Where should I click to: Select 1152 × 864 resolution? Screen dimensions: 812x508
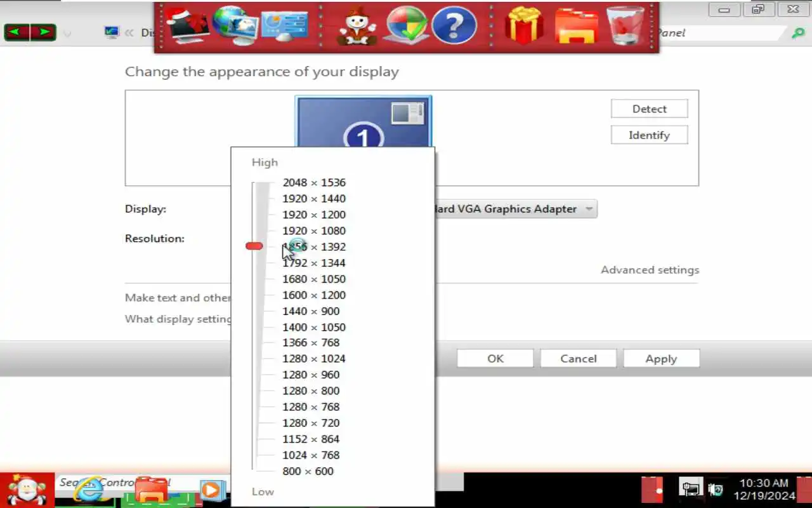[x=311, y=439]
